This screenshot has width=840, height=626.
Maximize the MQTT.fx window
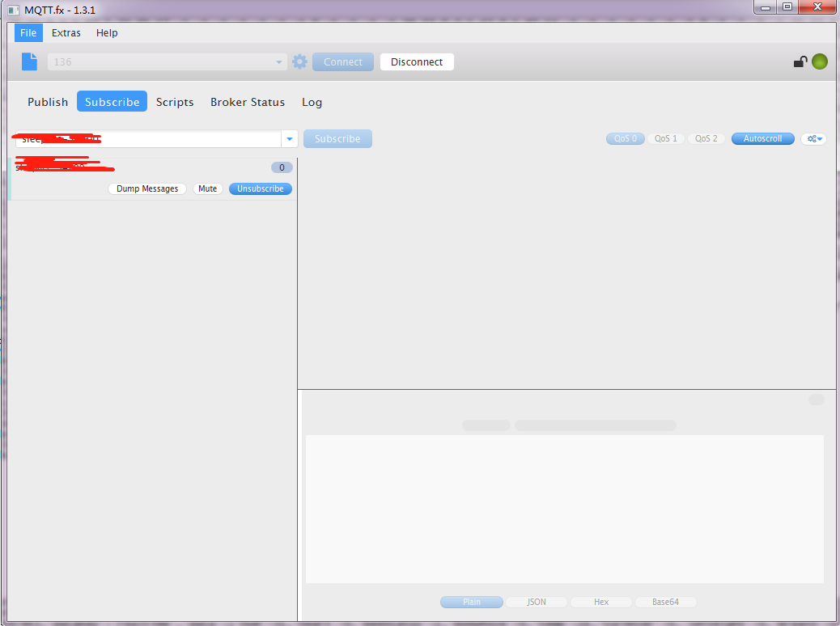[787, 7]
